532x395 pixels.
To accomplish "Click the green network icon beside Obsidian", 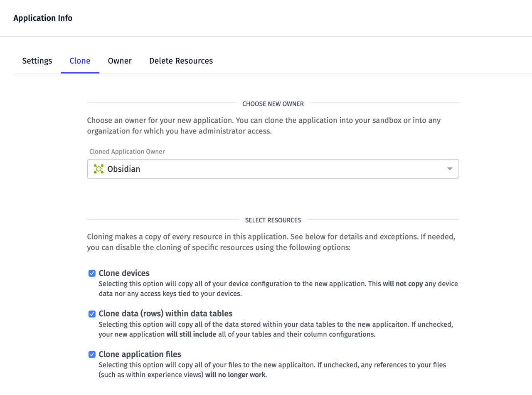I will coord(98,169).
